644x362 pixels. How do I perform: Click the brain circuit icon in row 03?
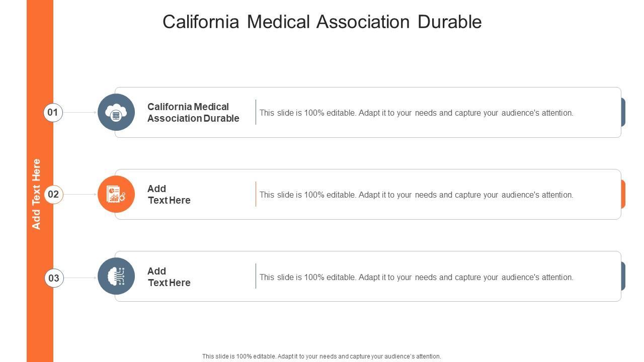(x=116, y=276)
